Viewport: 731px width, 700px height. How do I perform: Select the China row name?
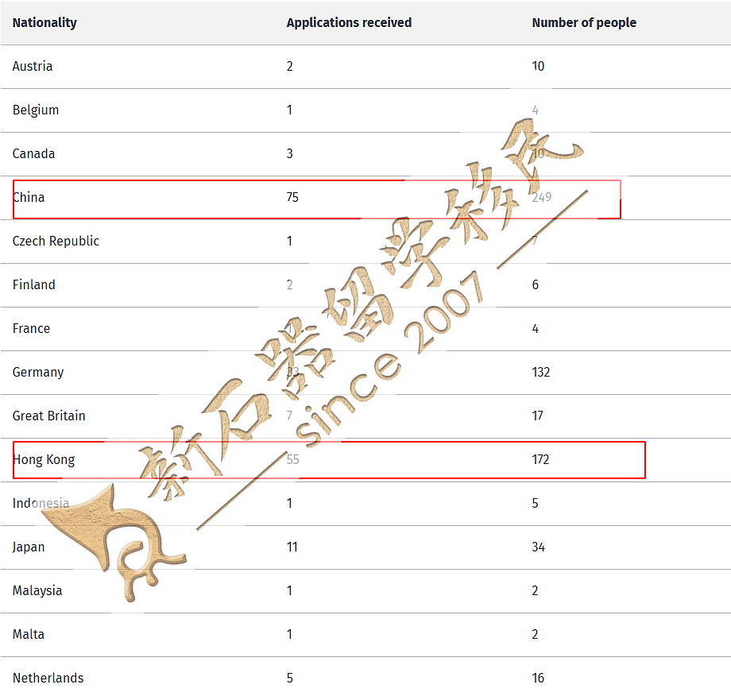[x=29, y=198]
